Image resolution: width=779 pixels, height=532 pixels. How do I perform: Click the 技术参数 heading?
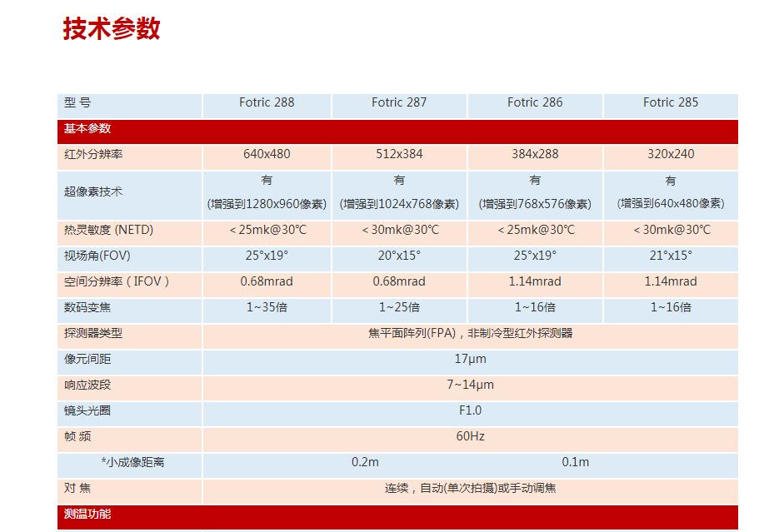[x=112, y=28]
